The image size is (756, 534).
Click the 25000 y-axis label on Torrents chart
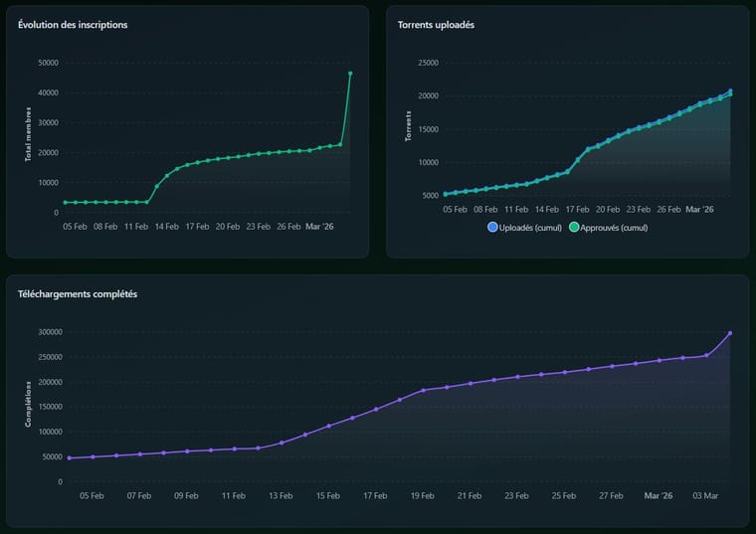428,63
